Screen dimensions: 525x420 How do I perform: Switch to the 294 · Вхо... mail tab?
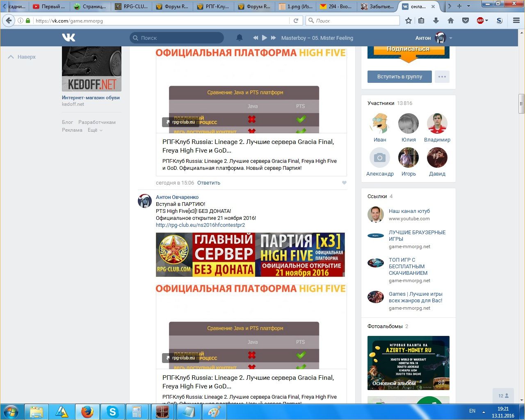(337, 6)
